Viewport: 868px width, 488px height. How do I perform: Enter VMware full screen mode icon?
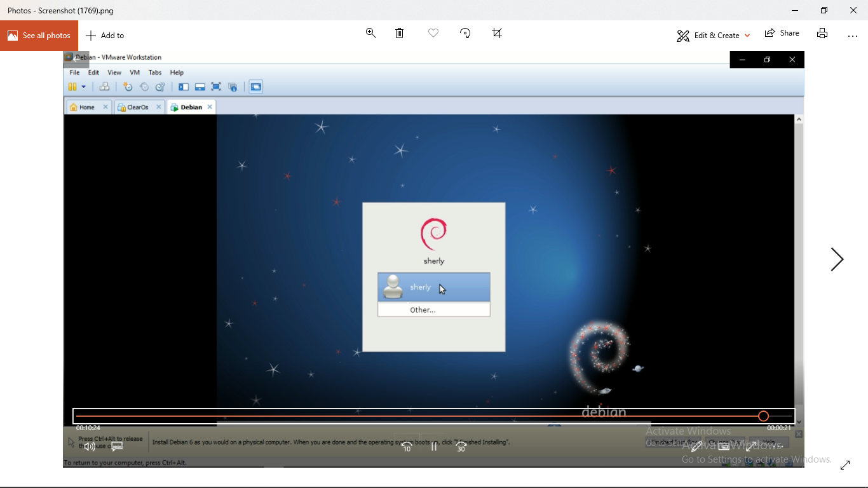[x=216, y=87]
